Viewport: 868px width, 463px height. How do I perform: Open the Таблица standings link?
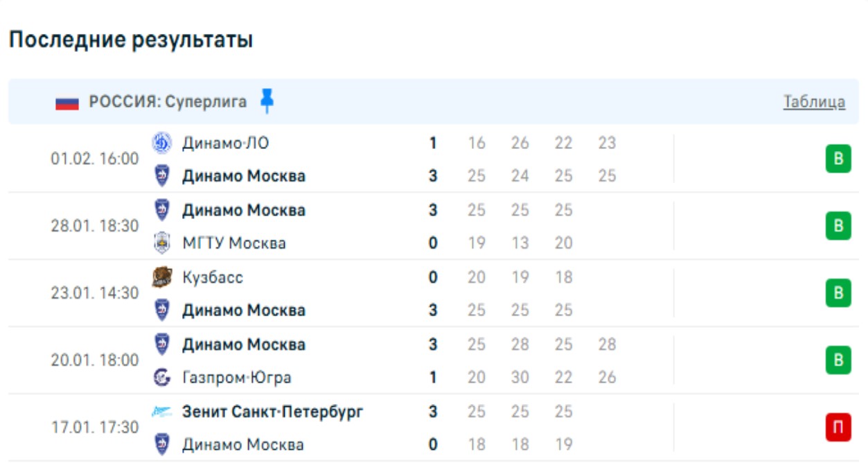point(814,102)
